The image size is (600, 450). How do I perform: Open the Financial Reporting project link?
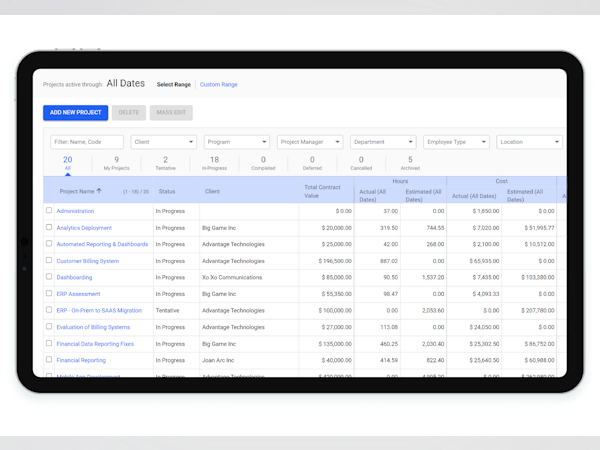tap(81, 360)
